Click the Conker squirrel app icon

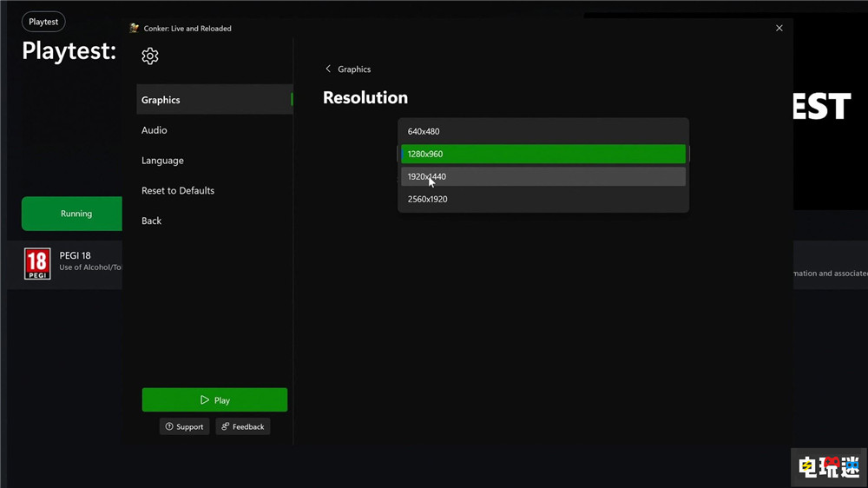click(134, 29)
